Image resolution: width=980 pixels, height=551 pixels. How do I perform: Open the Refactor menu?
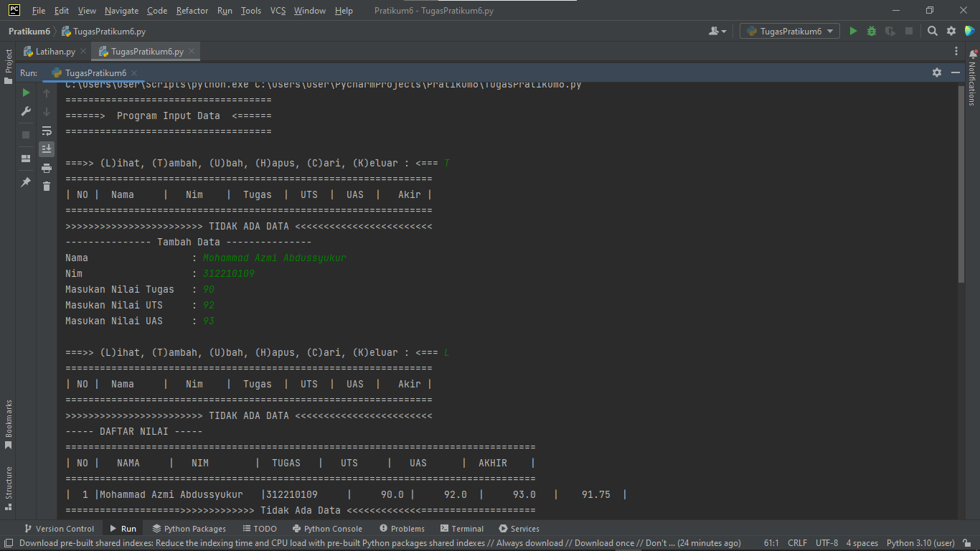(x=192, y=11)
